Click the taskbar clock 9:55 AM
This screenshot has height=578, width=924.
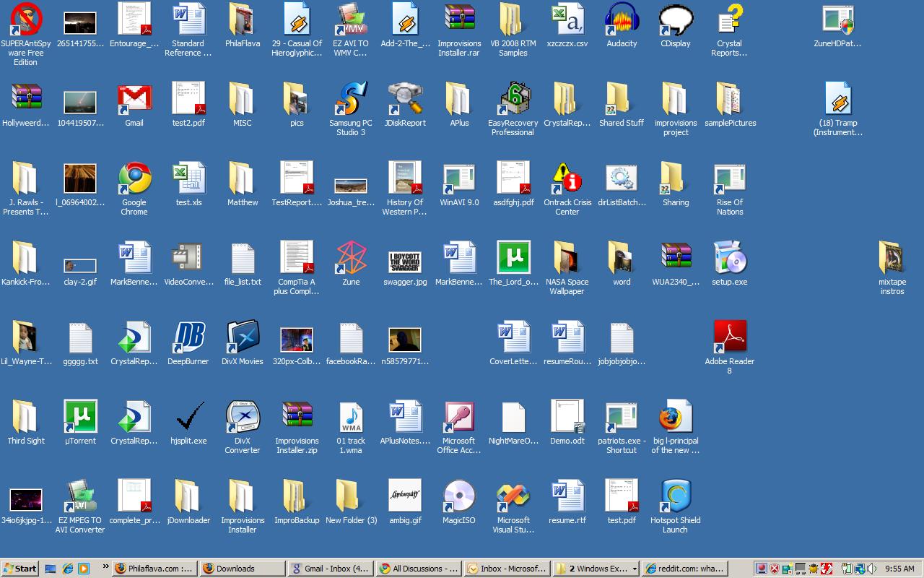(x=899, y=569)
